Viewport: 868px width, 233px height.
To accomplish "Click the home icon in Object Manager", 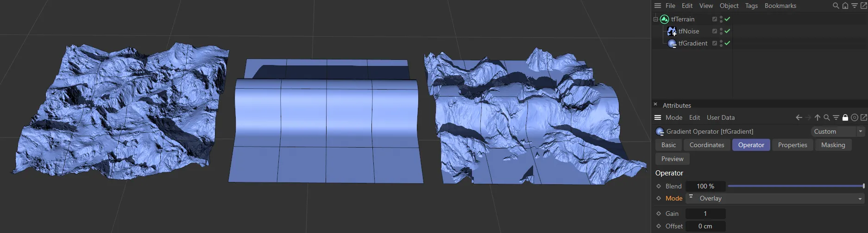I will point(845,6).
